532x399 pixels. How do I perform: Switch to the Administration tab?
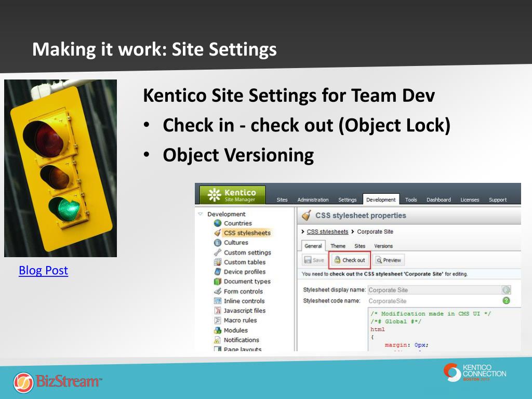pyautogui.click(x=313, y=200)
